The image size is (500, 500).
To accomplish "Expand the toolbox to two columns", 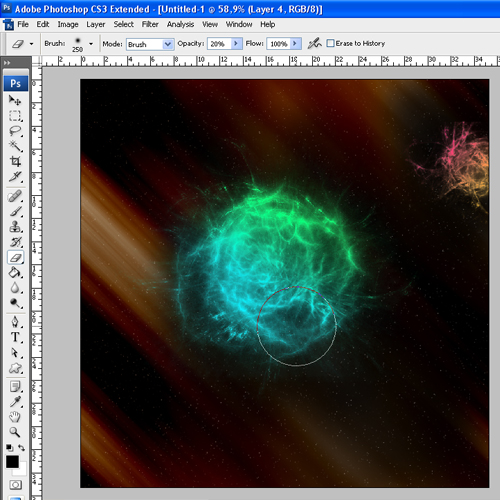I will tap(7, 62).
